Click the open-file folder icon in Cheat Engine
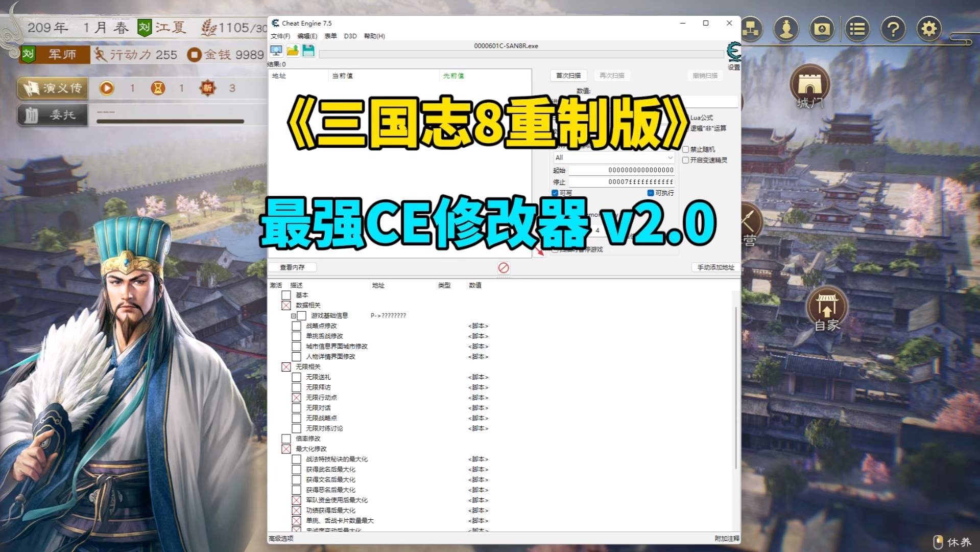This screenshot has width=980, height=552. coord(293,51)
